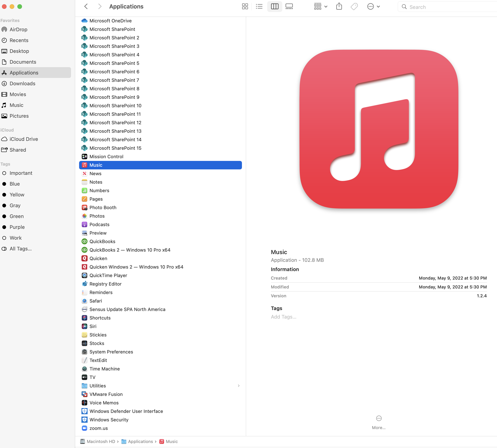Expand the Utilities folder chevron

tap(238, 386)
